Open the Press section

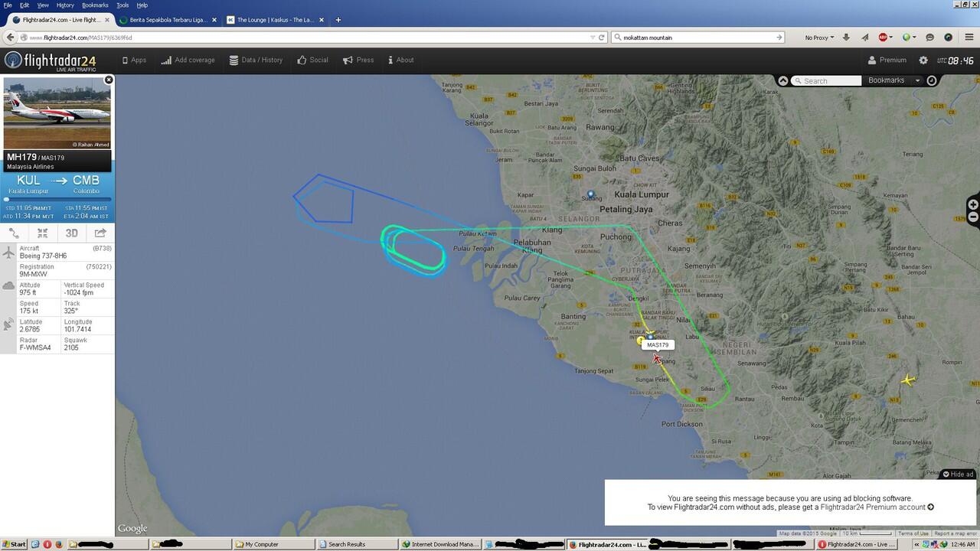click(x=358, y=60)
